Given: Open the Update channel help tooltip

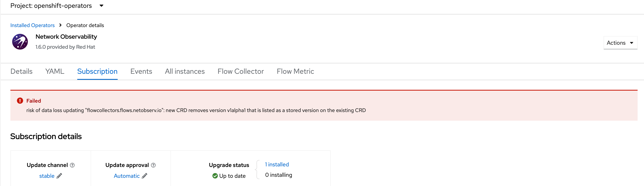Looking at the screenshot, I should 72,165.
